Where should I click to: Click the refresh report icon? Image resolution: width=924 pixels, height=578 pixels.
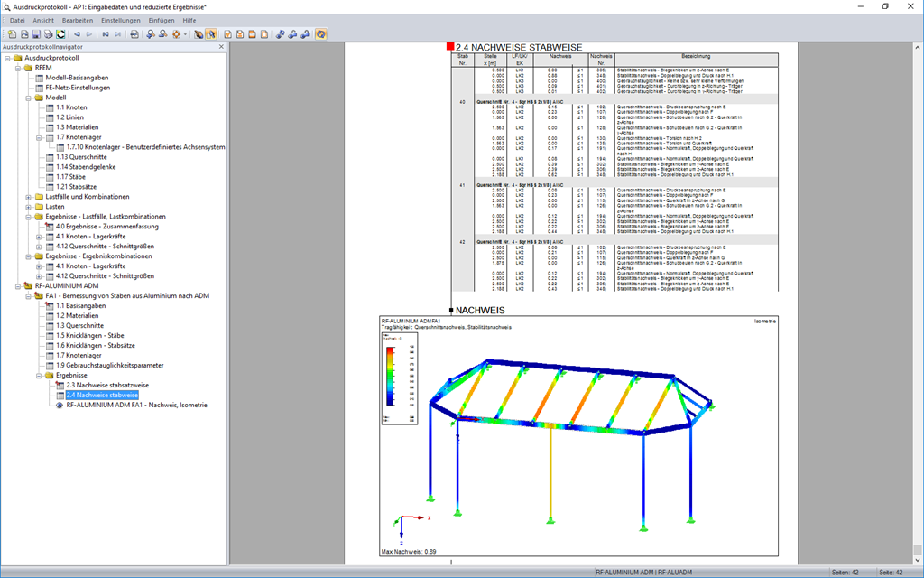point(60,34)
